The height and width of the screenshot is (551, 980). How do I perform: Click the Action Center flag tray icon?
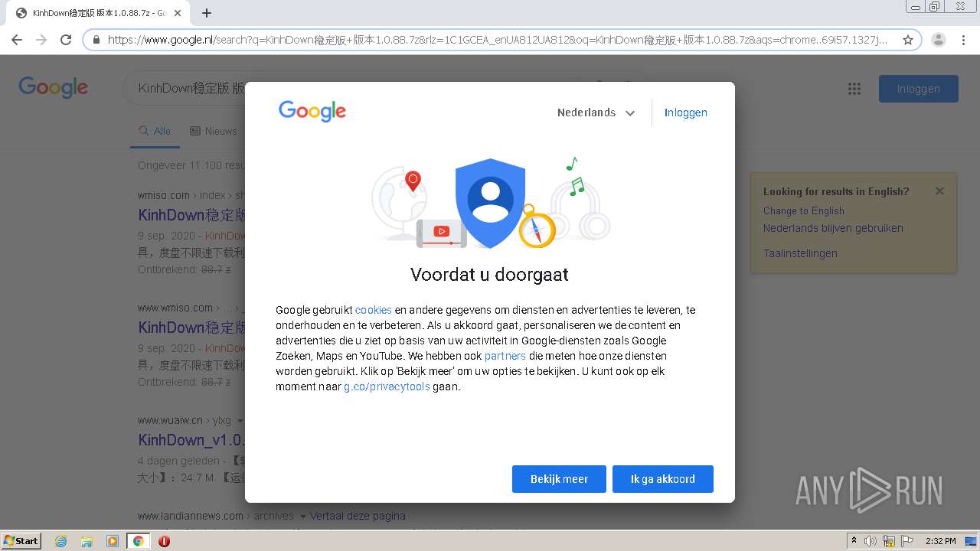click(907, 541)
